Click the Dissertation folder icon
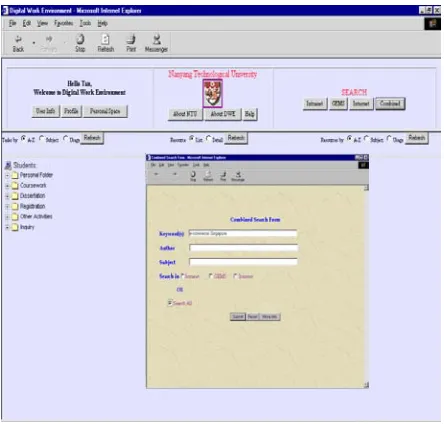444x424 pixels. [x=15, y=196]
